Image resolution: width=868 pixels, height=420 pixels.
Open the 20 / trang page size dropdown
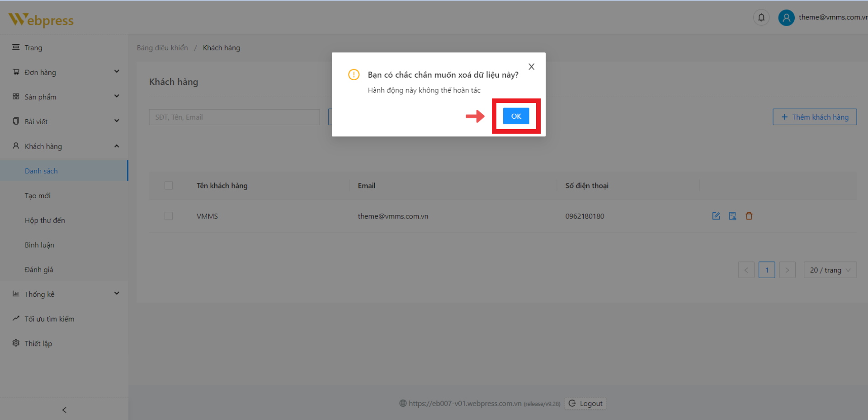click(830, 270)
